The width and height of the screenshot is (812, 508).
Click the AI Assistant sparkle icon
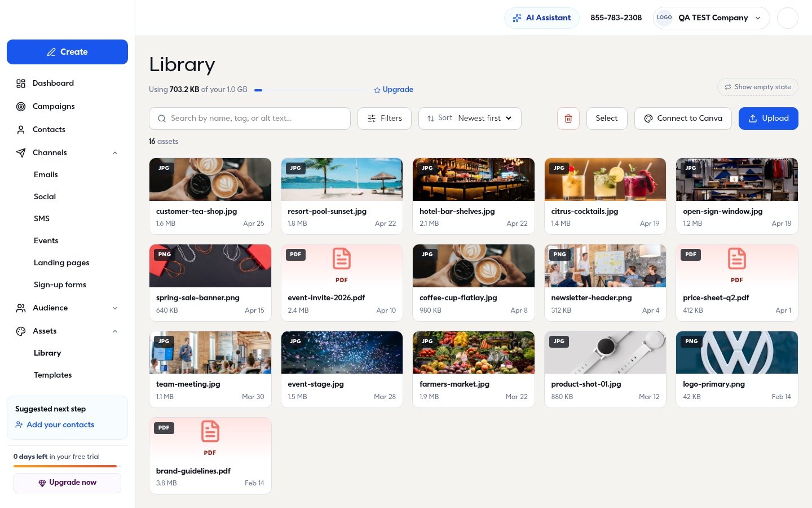(517, 18)
